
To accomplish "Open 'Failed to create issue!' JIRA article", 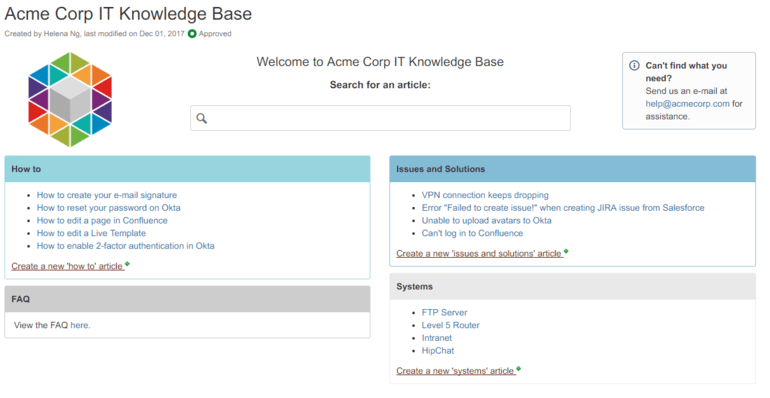I will 563,208.
